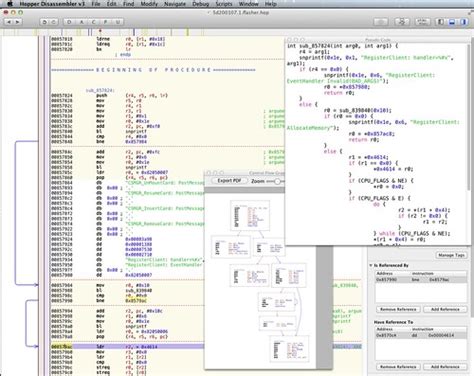This screenshot has height=376, width=474.
Task: Click the red marker in the navigation color bar
Action: 100,31
